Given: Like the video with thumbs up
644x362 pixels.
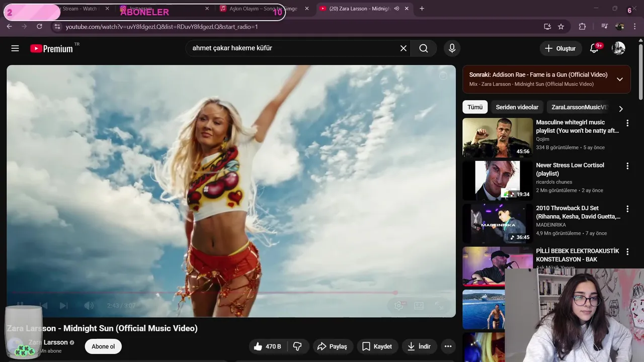Looking at the screenshot, I should (x=267, y=346).
